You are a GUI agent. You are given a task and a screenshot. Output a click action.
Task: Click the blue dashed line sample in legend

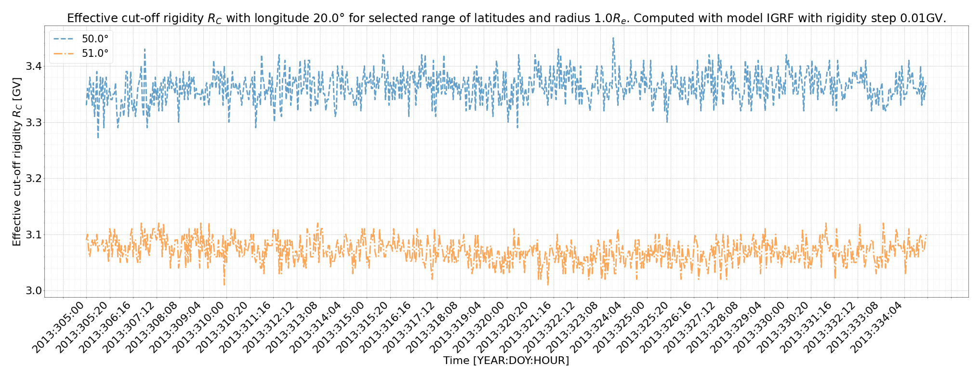tap(65, 39)
